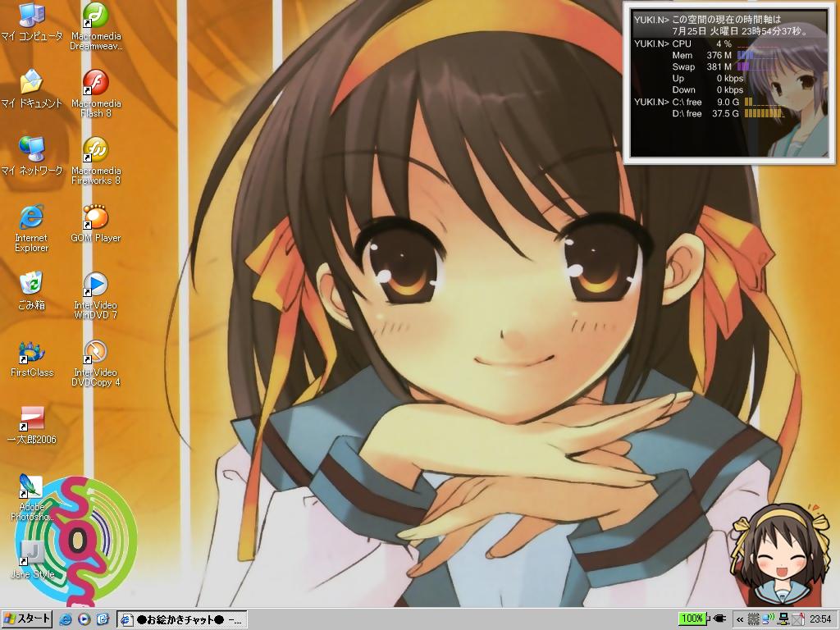Launch Windows Media Player from quick launch
This screenshot has height=630, width=840.
(84, 620)
